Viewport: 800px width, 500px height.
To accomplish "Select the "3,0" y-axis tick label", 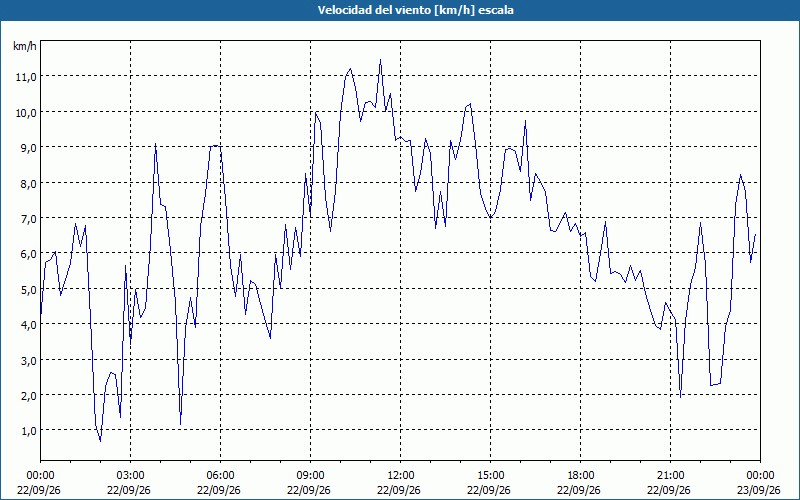I will (28, 360).
